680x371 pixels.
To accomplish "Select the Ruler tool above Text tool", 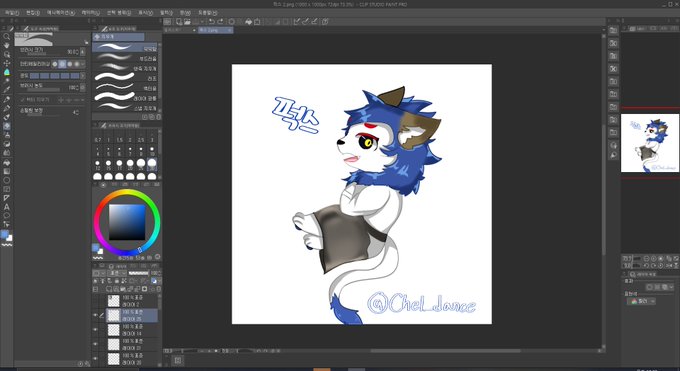I will [x=7, y=198].
